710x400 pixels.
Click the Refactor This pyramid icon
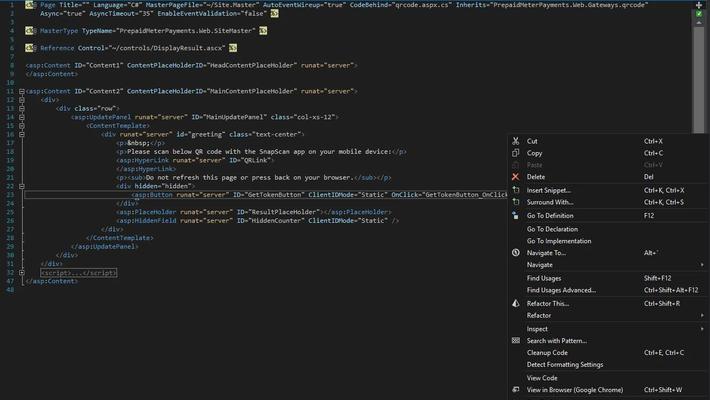tap(515, 304)
